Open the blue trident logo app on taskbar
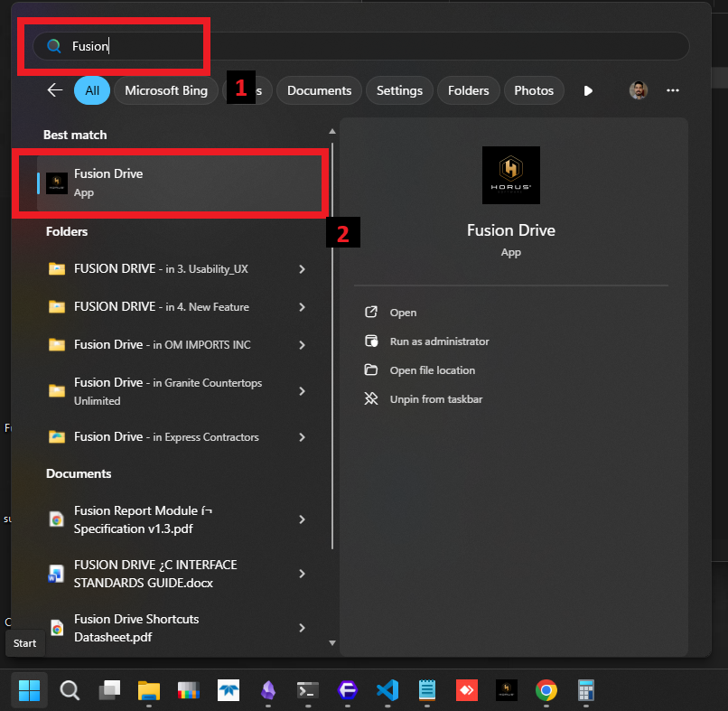The image size is (728, 711). pyautogui.click(x=229, y=690)
